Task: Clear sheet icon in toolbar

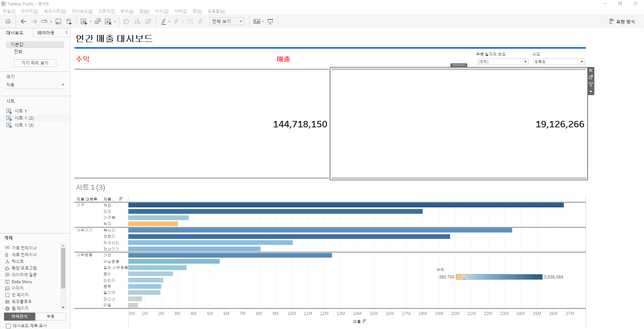Action: click(108, 21)
